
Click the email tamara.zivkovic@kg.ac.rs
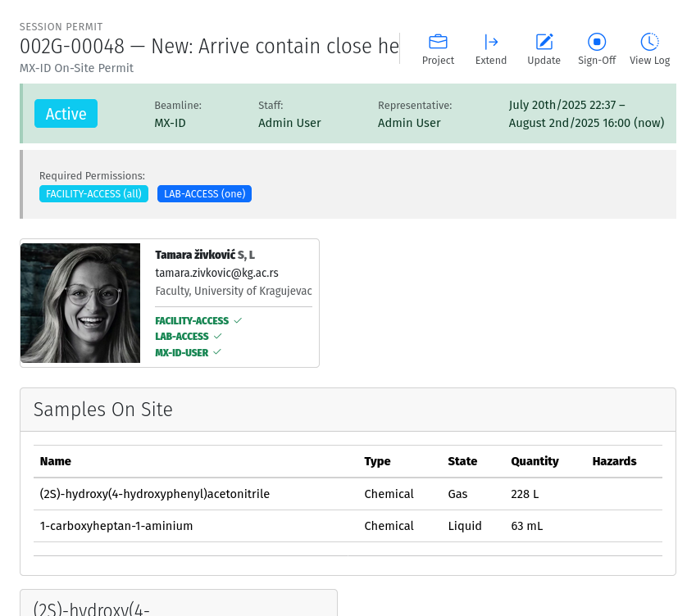[216, 273]
